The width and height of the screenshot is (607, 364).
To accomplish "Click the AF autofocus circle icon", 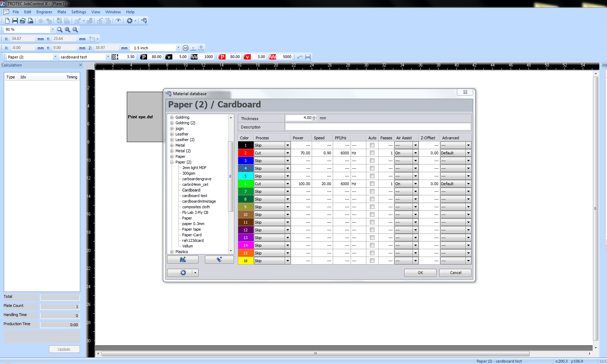I will [186, 48].
